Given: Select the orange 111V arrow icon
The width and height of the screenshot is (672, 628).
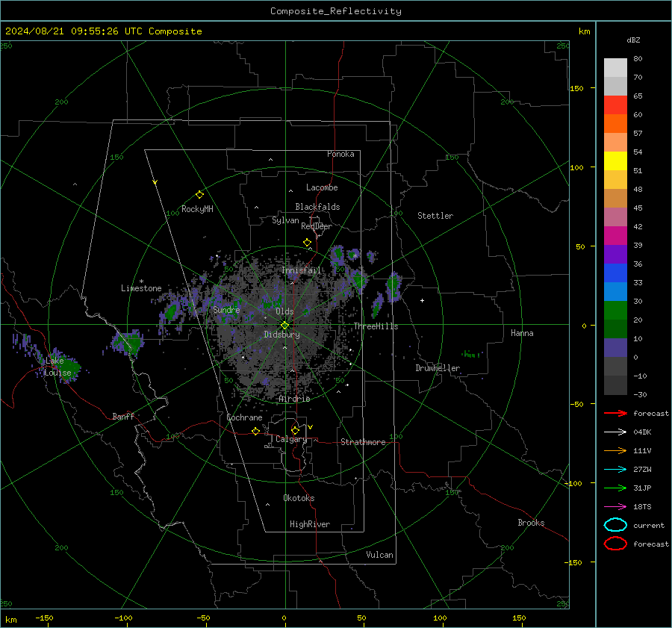Looking at the screenshot, I should [x=615, y=450].
